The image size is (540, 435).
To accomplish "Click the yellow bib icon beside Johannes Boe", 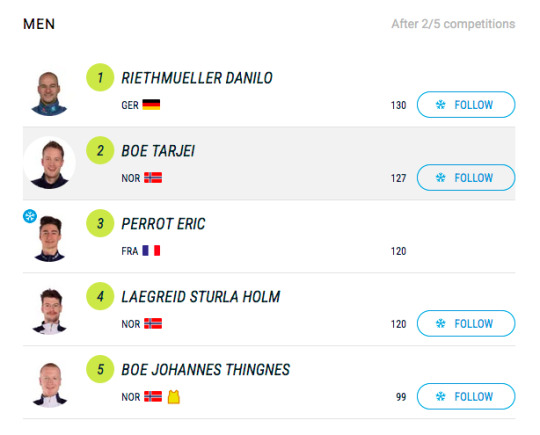I will [174, 397].
